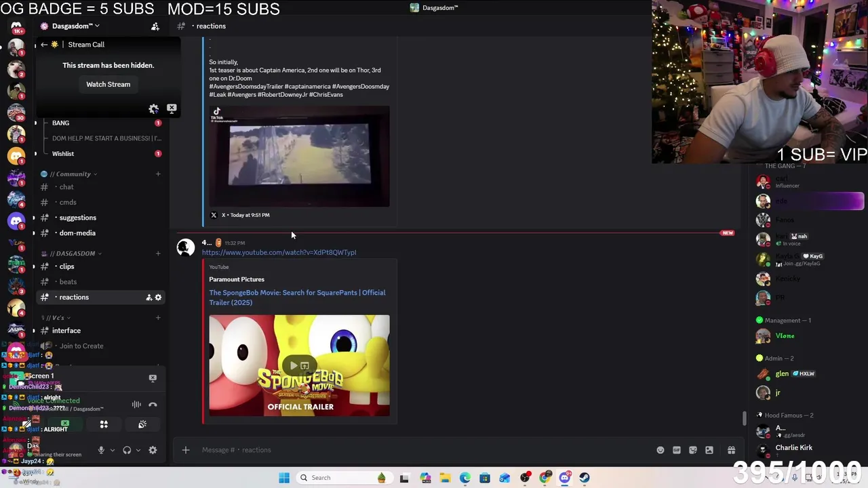Create invite for reactions channel
The height and width of the screenshot is (488, 868).
pyautogui.click(x=149, y=298)
